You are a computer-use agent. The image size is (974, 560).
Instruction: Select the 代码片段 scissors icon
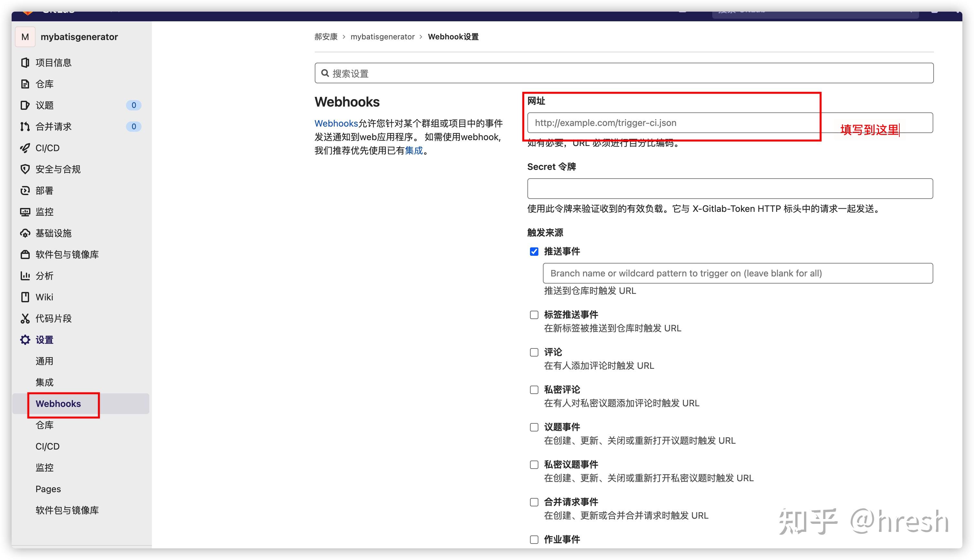[25, 318]
